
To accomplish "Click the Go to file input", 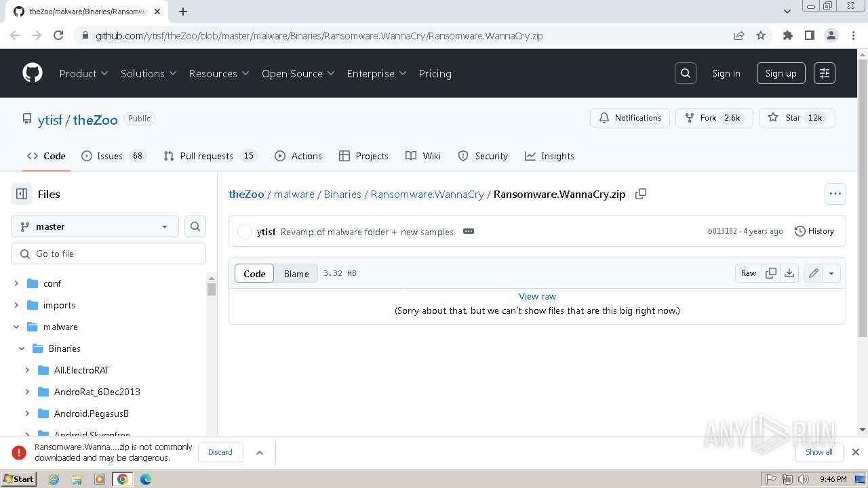I will point(108,253).
